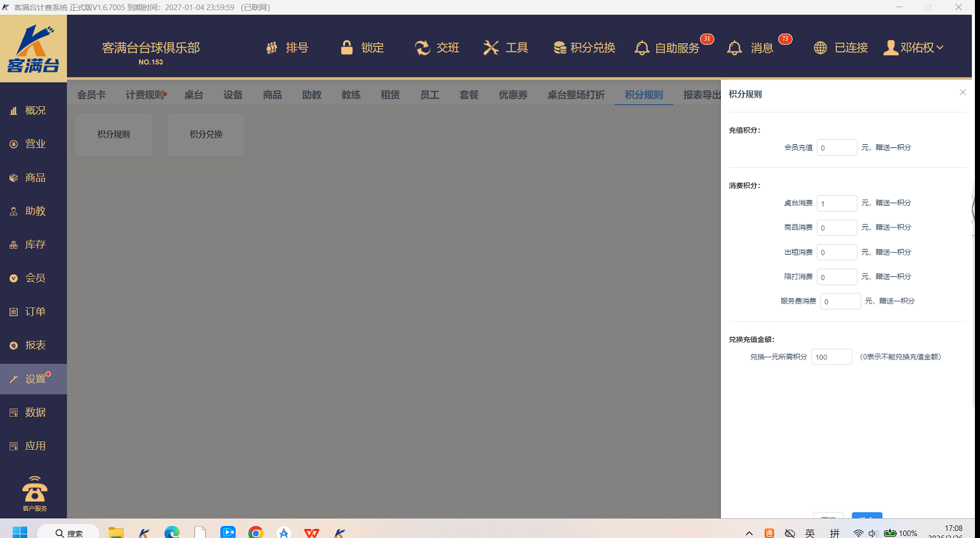Open Chrome from the Windows taskbar
Viewport: 980px width, 538px height.
click(256, 532)
